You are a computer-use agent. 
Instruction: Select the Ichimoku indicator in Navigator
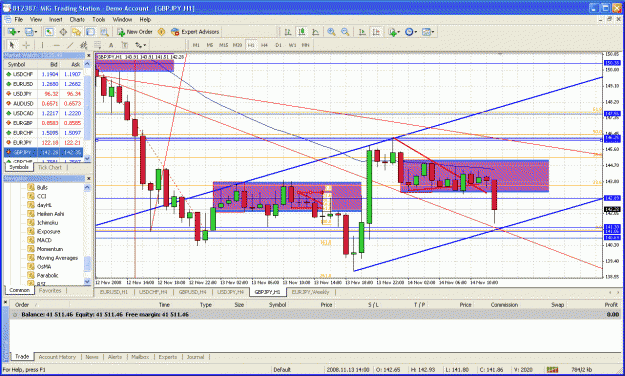(x=47, y=222)
